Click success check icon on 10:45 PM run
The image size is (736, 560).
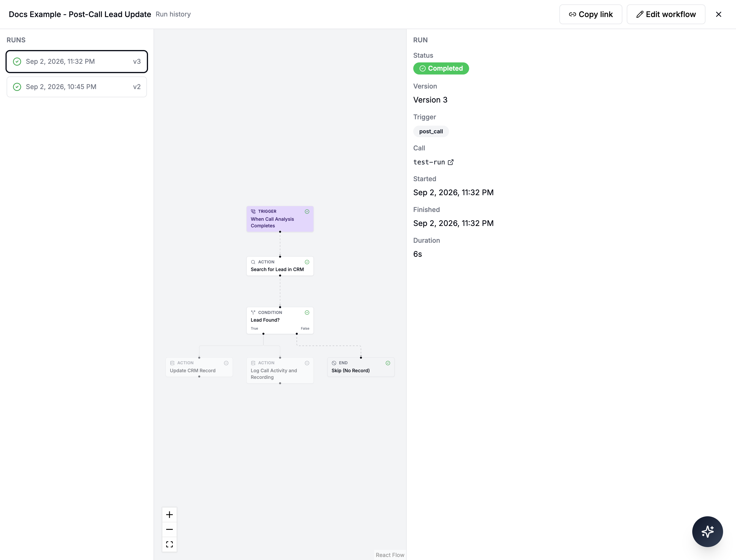coord(17,87)
